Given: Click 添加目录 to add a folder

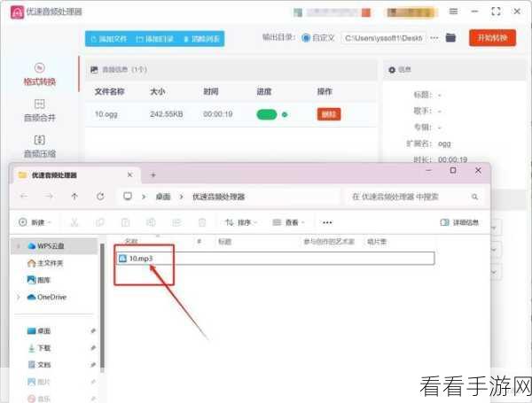Looking at the screenshot, I should coord(154,39).
